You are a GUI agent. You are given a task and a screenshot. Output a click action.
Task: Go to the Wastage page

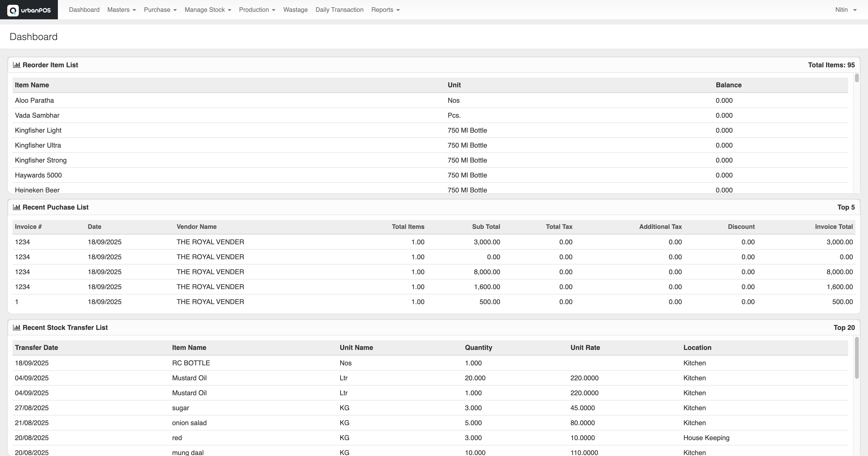296,10
